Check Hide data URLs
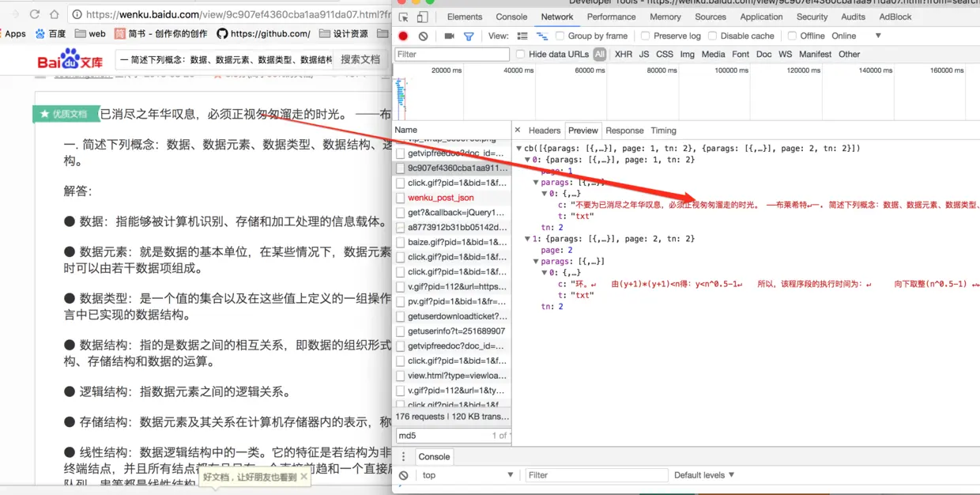 (x=520, y=55)
